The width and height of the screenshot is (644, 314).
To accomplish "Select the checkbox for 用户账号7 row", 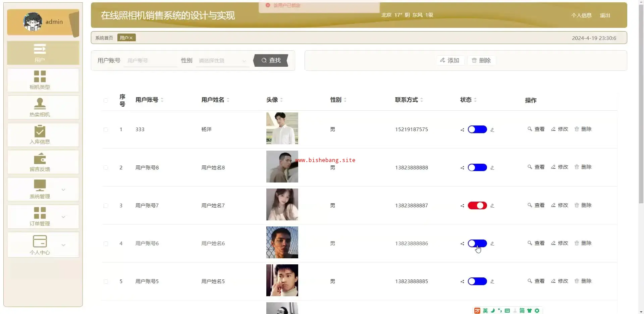I will 106,205.
